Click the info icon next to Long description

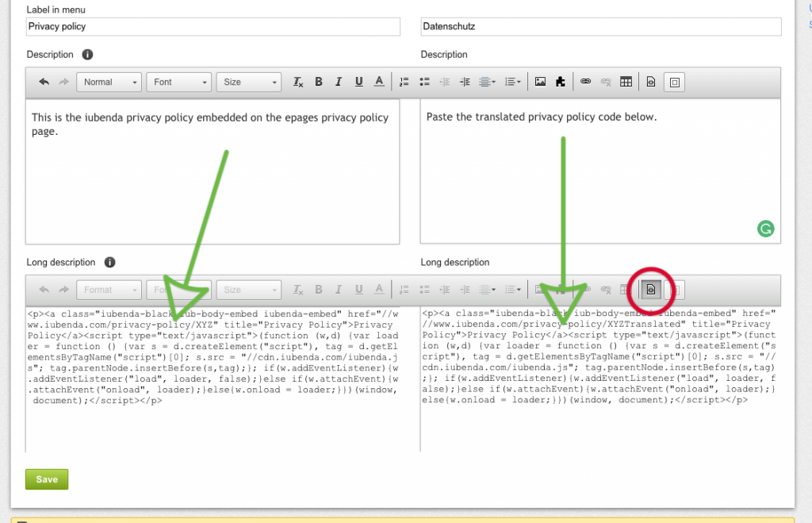(109, 262)
